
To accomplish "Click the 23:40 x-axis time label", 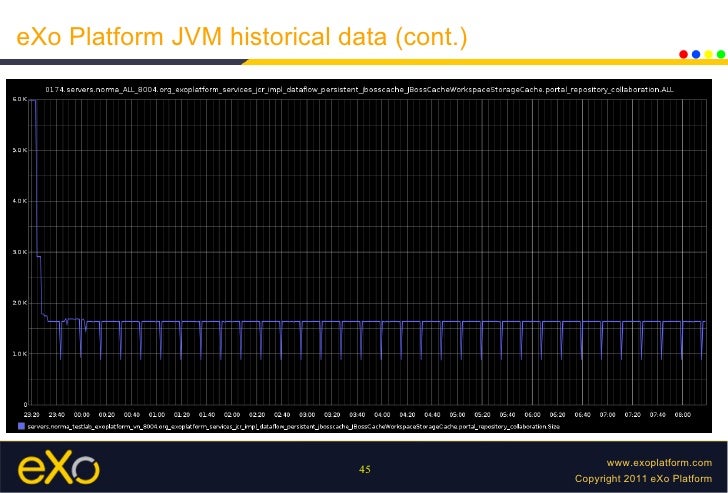I will click(x=57, y=415).
